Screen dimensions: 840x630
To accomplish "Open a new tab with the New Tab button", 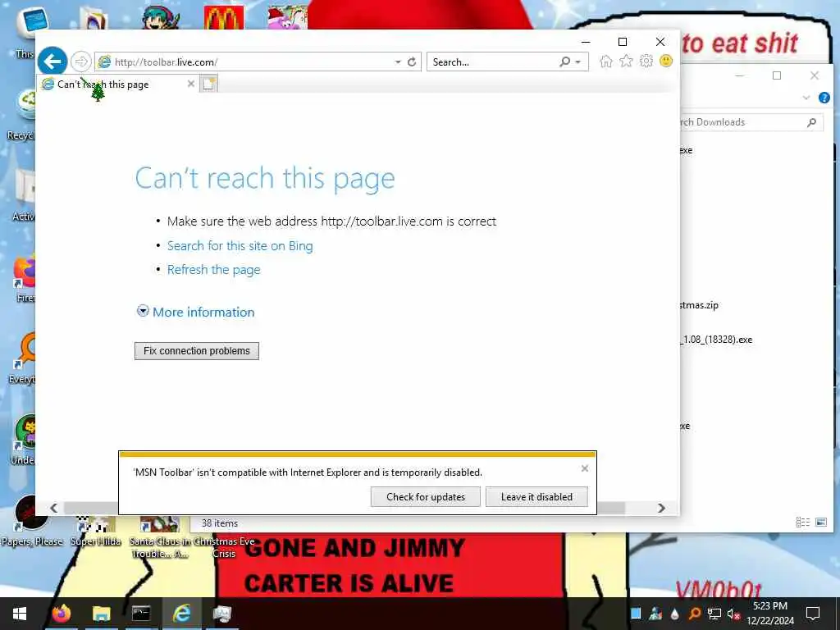I will (x=209, y=84).
